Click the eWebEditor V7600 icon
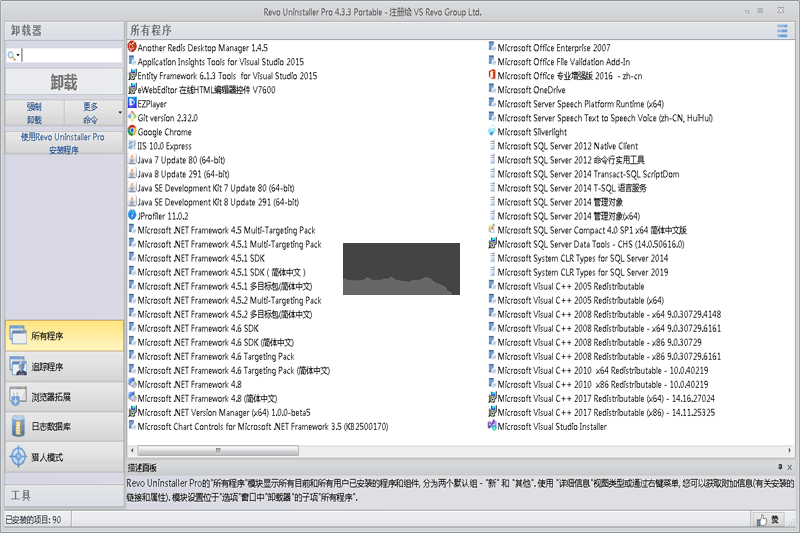The height and width of the screenshot is (533, 800). click(132, 89)
